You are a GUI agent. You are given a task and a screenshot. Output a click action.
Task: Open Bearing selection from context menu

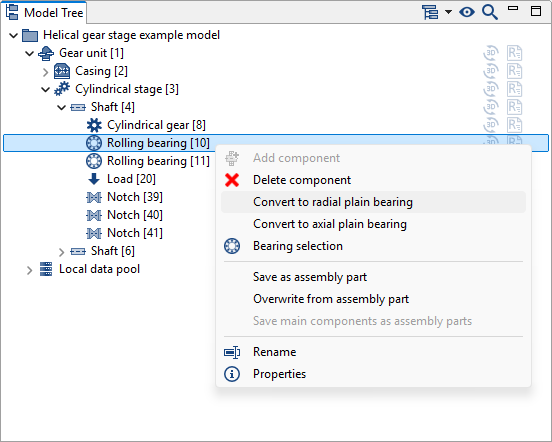(373, 246)
